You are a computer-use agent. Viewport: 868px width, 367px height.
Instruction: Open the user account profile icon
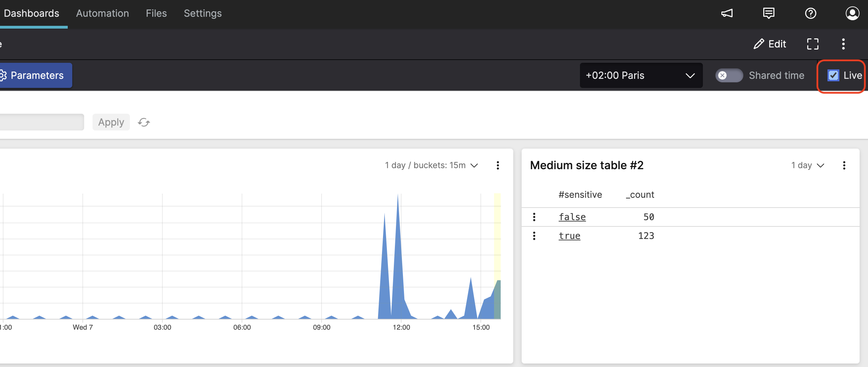(x=852, y=13)
